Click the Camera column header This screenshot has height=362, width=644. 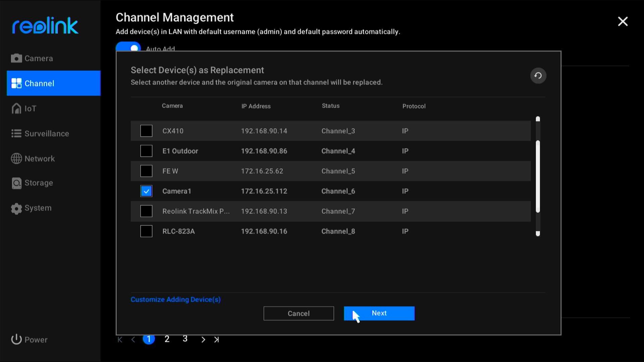coord(172,106)
